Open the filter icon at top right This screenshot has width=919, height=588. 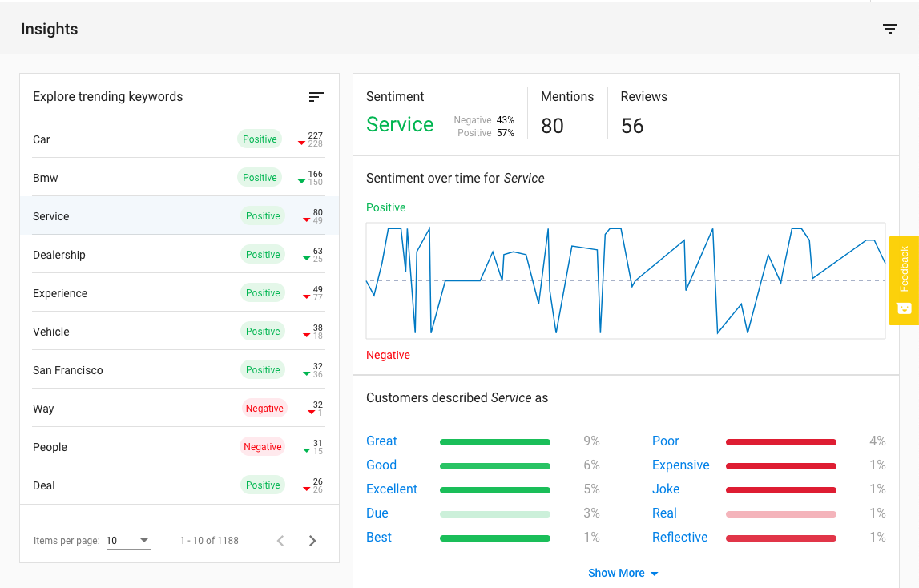pyautogui.click(x=890, y=28)
